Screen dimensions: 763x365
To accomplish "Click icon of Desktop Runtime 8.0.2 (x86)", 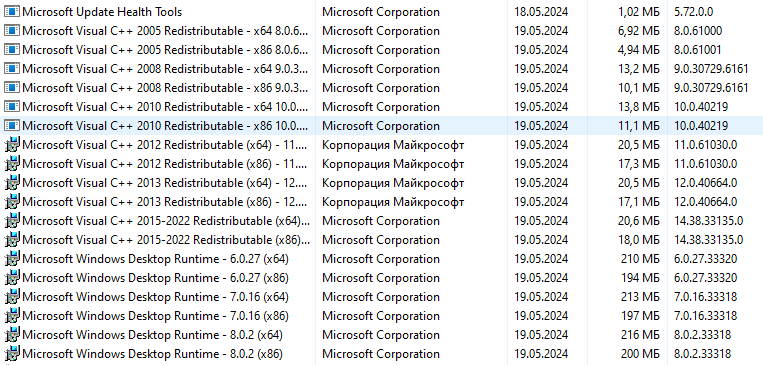I will 12,353.
